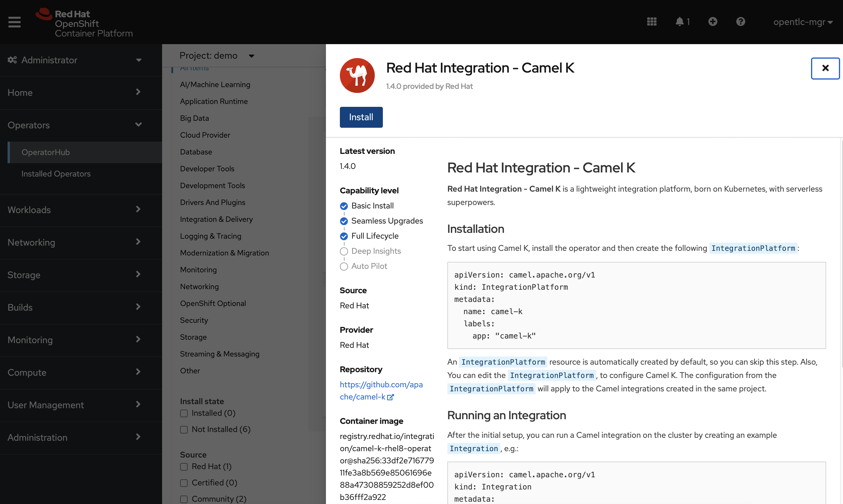The height and width of the screenshot is (504, 843).
Task: Select the Networking operator category
Action: pyautogui.click(x=200, y=287)
